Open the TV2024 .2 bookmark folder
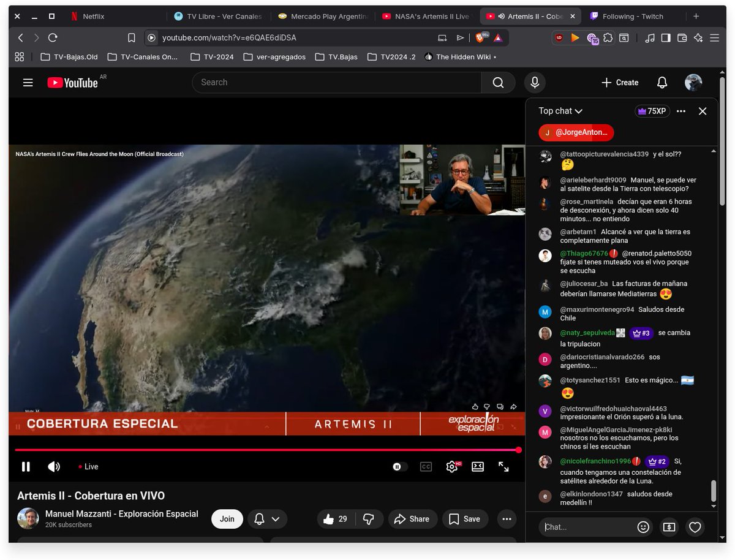735x560 pixels. click(391, 57)
